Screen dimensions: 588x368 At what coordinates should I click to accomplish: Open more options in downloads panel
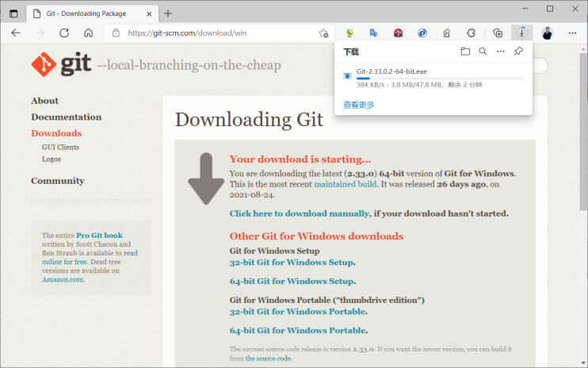click(x=501, y=52)
